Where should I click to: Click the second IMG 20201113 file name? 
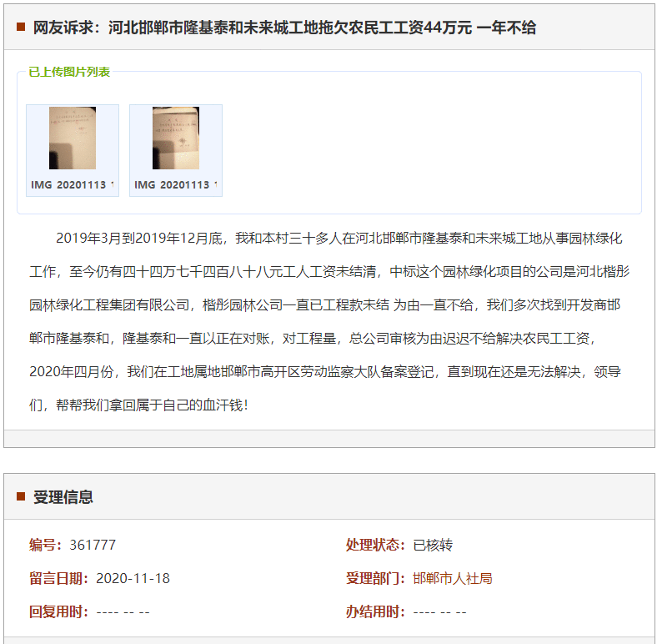tap(176, 184)
